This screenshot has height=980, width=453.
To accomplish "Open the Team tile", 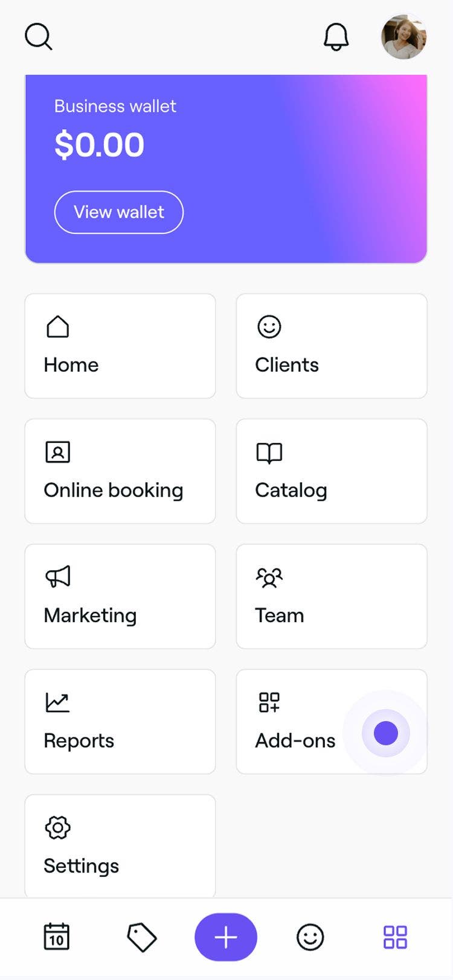I will (x=331, y=596).
